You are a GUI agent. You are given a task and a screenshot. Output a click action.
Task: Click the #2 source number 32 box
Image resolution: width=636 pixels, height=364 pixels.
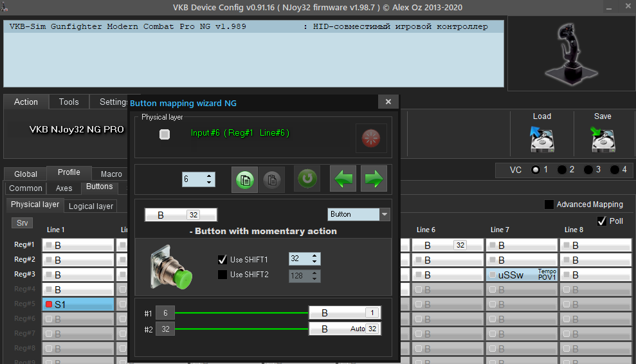tap(165, 329)
